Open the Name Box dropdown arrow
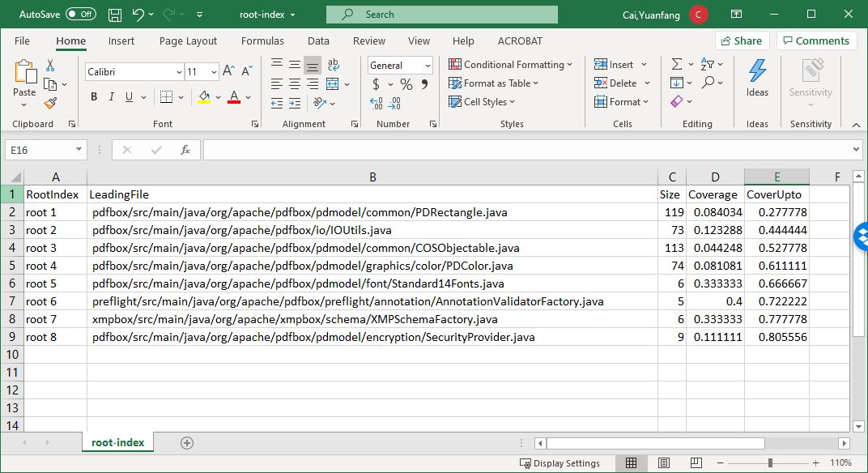868x473 pixels. click(x=79, y=150)
